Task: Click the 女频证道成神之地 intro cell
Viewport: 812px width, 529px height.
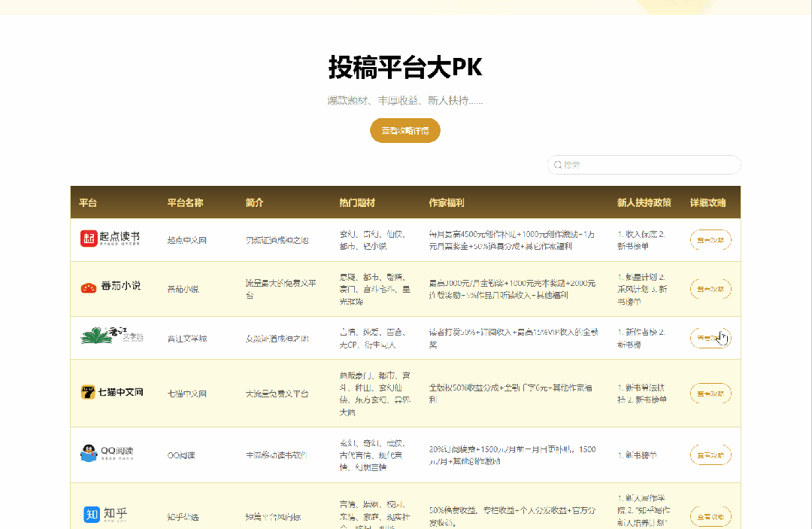Action: [x=277, y=339]
